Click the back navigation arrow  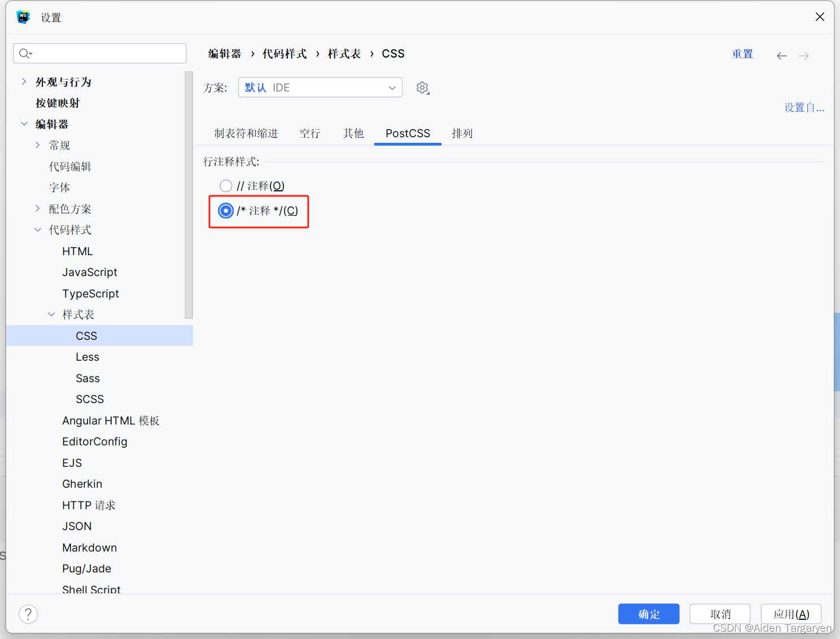pyautogui.click(x=782, y=56)
